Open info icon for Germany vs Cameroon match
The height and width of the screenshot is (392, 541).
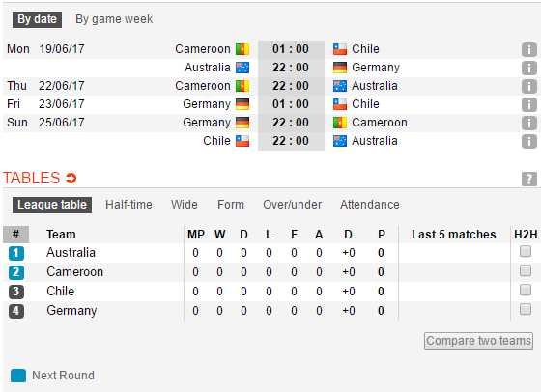(529, 123)
